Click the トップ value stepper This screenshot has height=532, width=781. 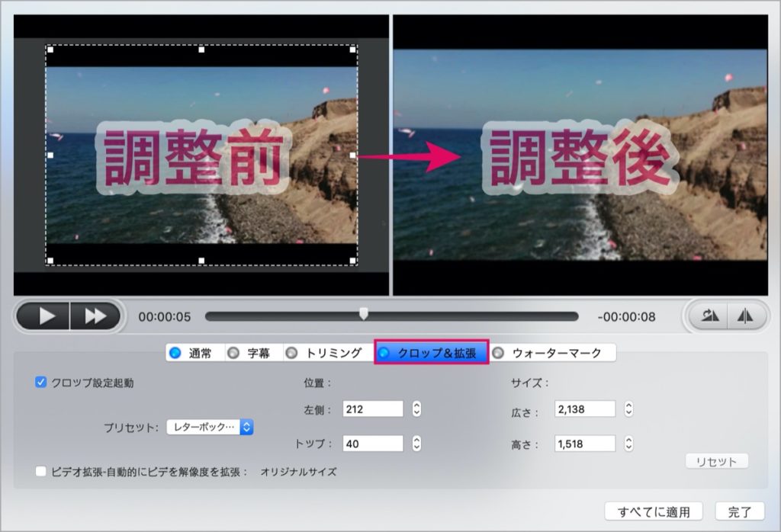(417, 444)
